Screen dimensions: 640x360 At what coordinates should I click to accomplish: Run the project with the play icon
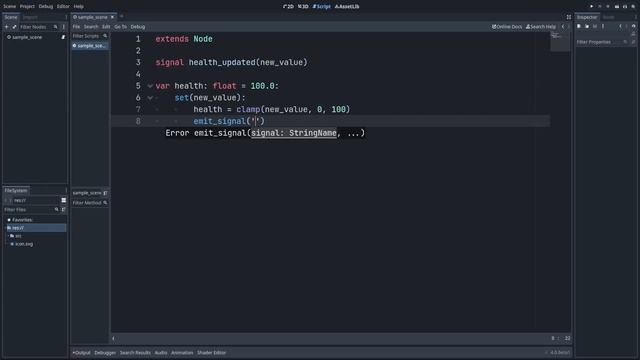[591, 7]
